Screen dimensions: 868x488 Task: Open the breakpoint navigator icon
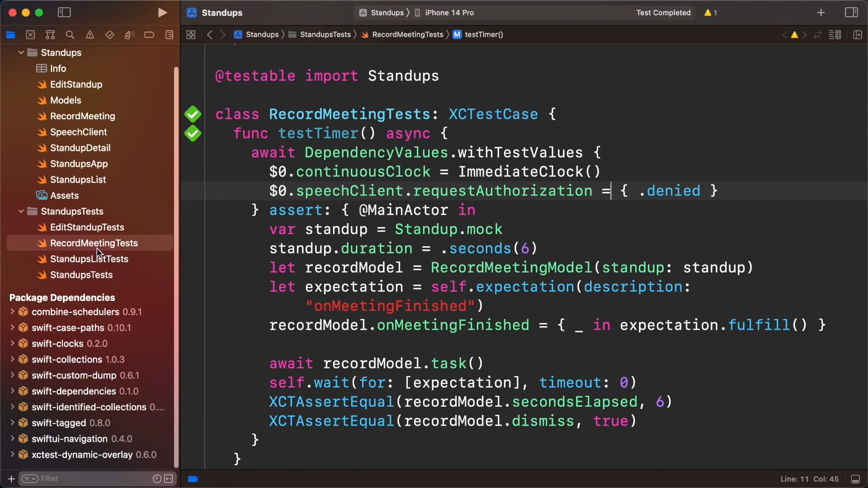pos(149,35)
